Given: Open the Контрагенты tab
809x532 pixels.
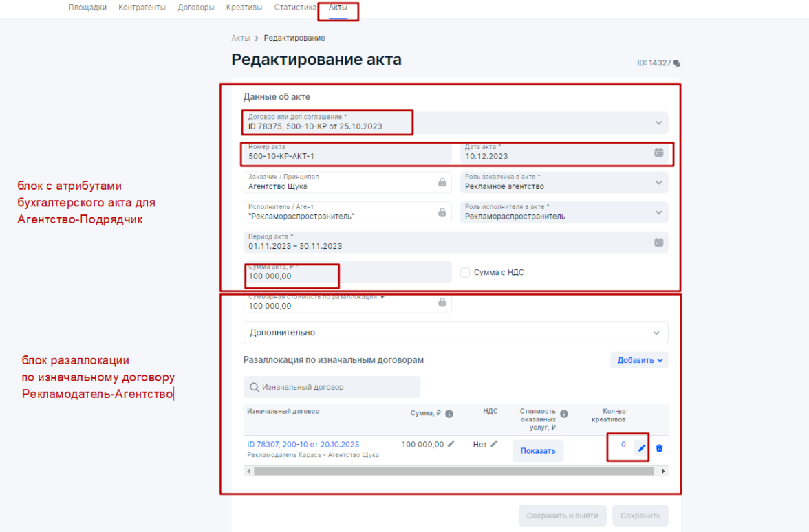Looking at the screenshot, I should (x=142, y=7).
